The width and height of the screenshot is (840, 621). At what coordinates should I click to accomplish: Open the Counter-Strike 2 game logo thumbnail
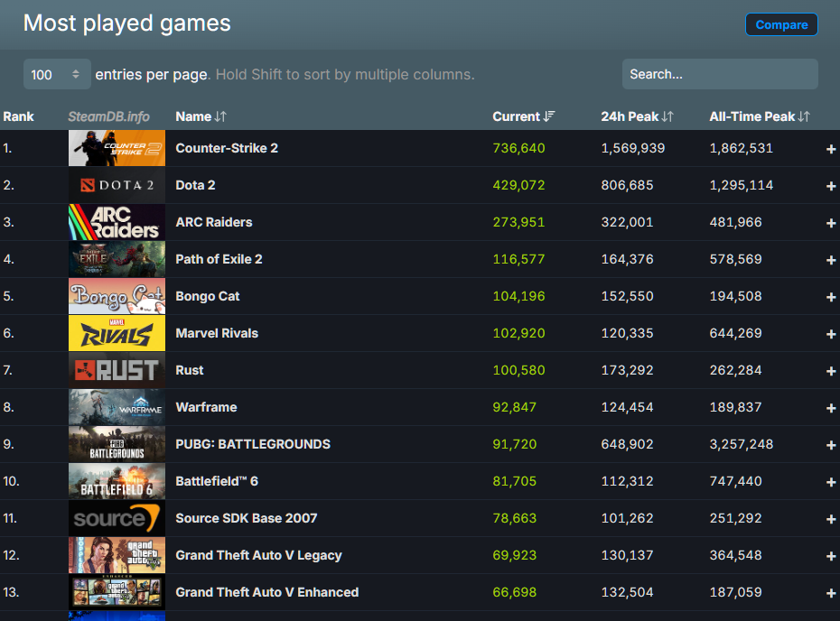click(x=117, y=148)
